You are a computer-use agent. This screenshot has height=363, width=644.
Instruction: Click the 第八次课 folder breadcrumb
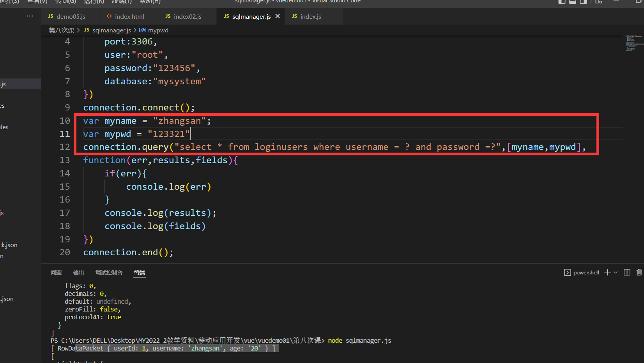point(61,30)
